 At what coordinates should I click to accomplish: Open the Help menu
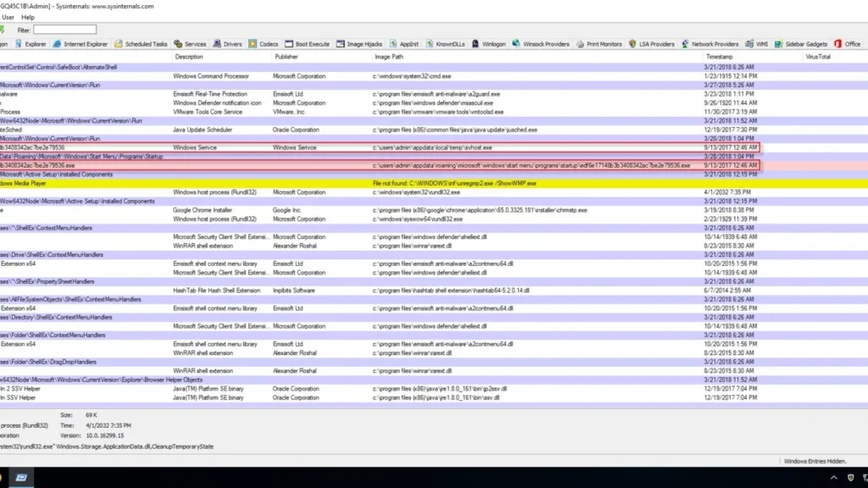pyautogui.click(x=28, y=17)
